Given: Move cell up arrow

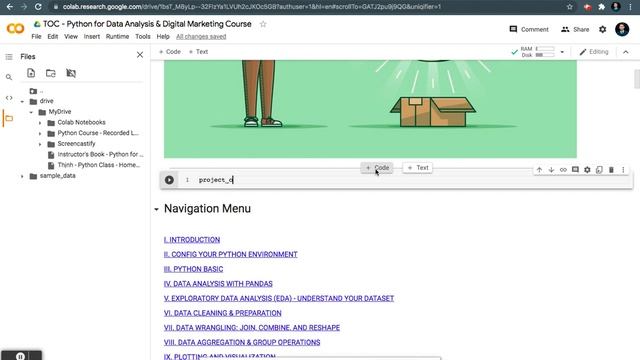Looking at the screenshot, I should pos(539,170).
